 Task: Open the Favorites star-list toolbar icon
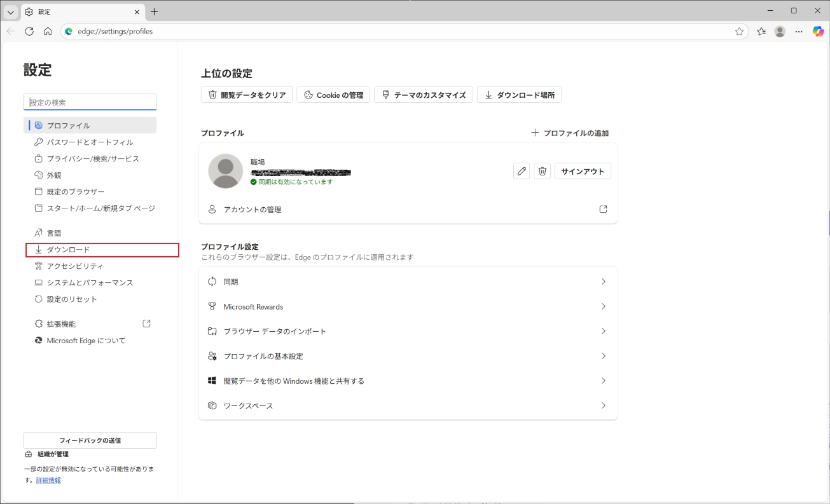[x=761, y=31]
